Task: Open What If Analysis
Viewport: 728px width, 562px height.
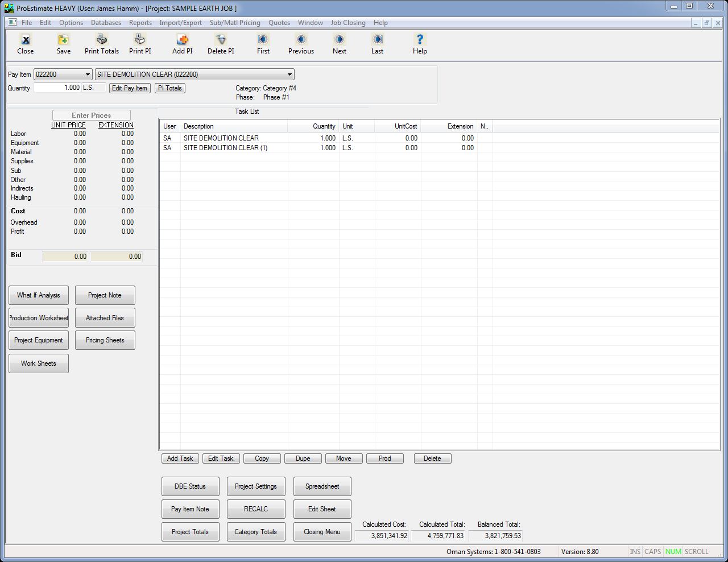Action: pos(39,295)
